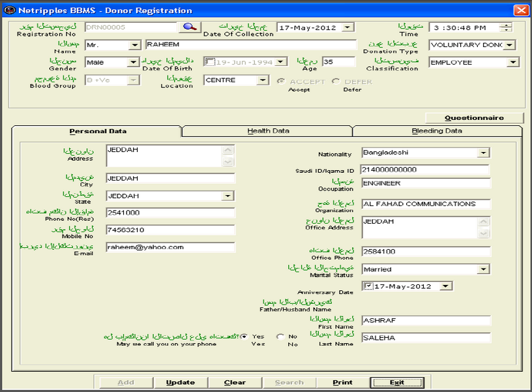Open the Date Of Collection dropdown
This screenshot has height=392, width=532.
click(x=347, y=27)
